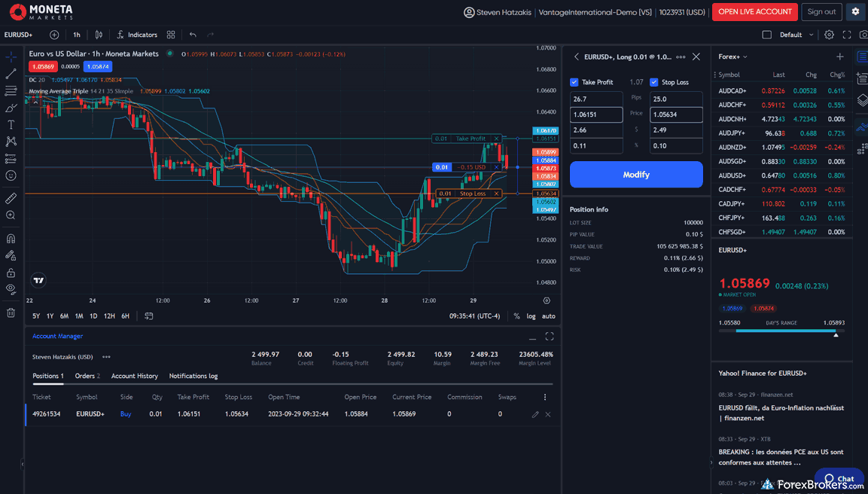Image resolution: width=868 pixels, height=494 pixels.
Task: Switch to the Orders tab
Action: 87,376
